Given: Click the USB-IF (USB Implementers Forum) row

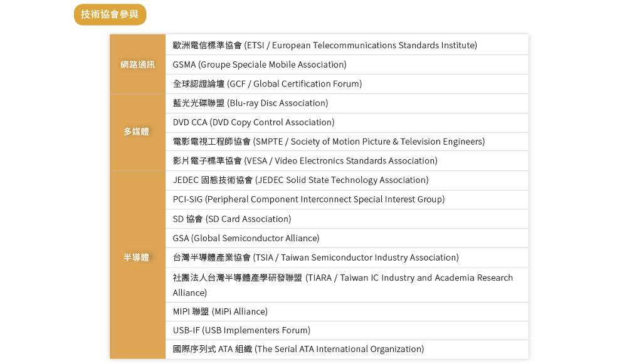Looking at the screenshot, I should click(347, 330).
